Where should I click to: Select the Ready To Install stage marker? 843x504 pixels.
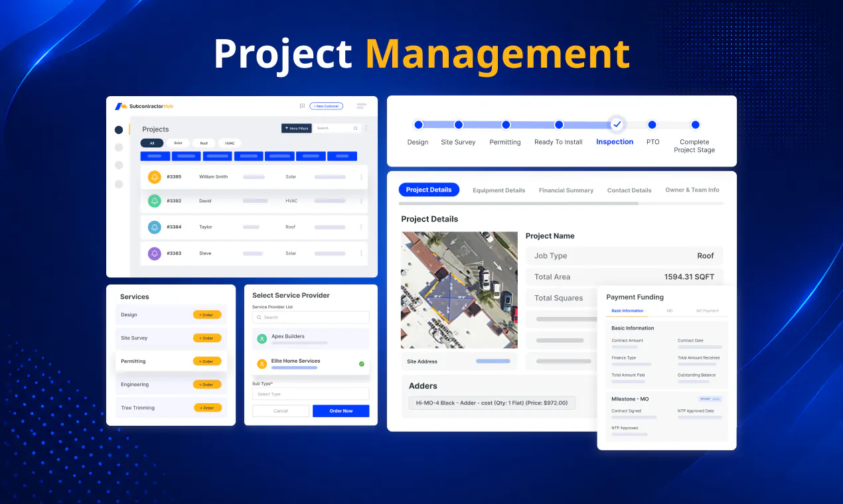pyautogui.click(x=559, y=125)
